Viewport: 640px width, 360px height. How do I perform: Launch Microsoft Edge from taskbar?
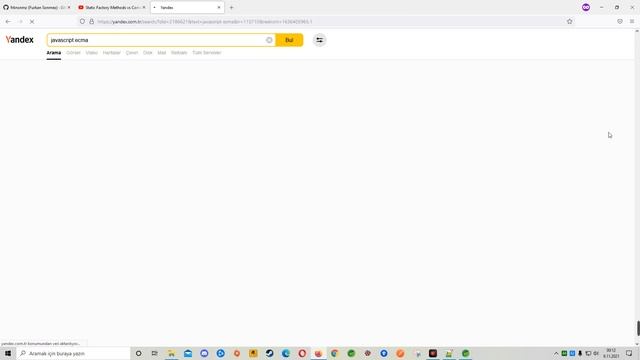tap(286, 353)
